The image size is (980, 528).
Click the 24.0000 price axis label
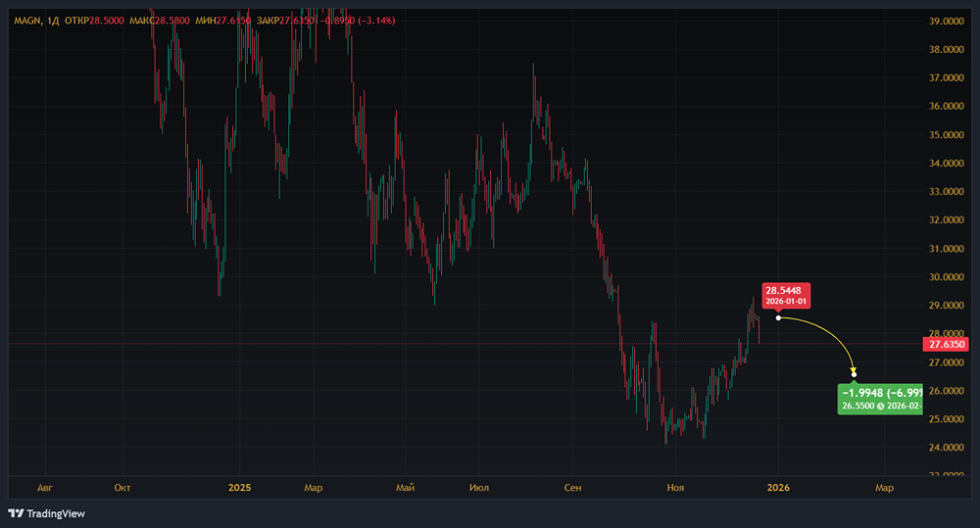point(947,448)
